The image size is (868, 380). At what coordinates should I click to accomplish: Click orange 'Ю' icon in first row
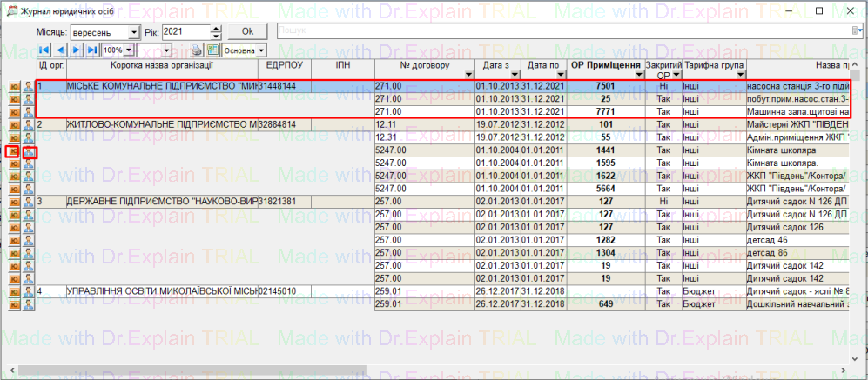coord(14,87)
